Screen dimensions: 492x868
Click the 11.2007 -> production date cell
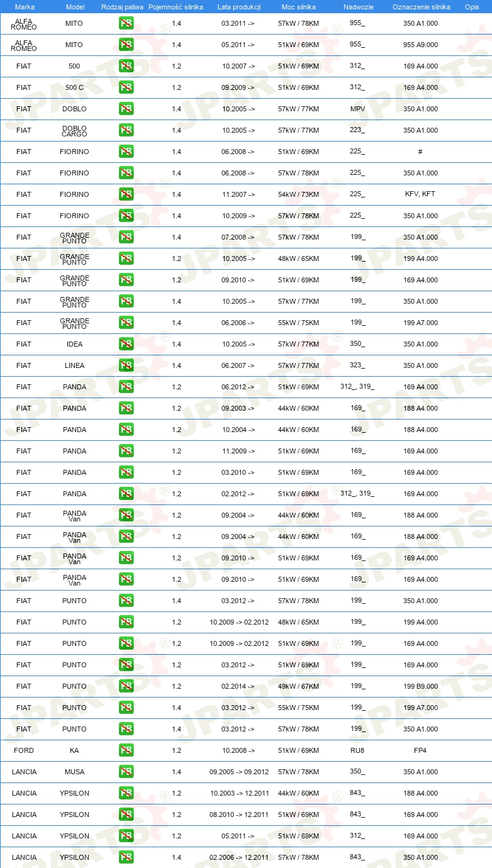(x=238, y=194)
